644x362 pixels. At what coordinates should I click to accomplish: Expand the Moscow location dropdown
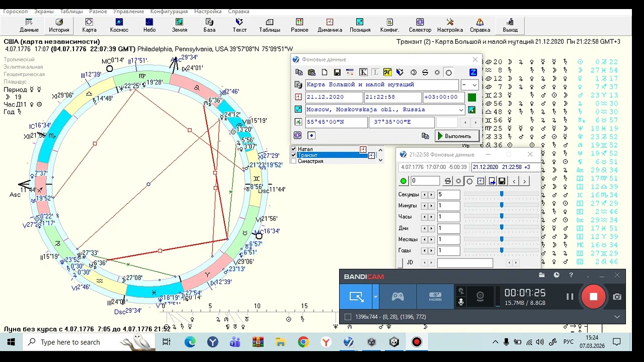[461, 110]
